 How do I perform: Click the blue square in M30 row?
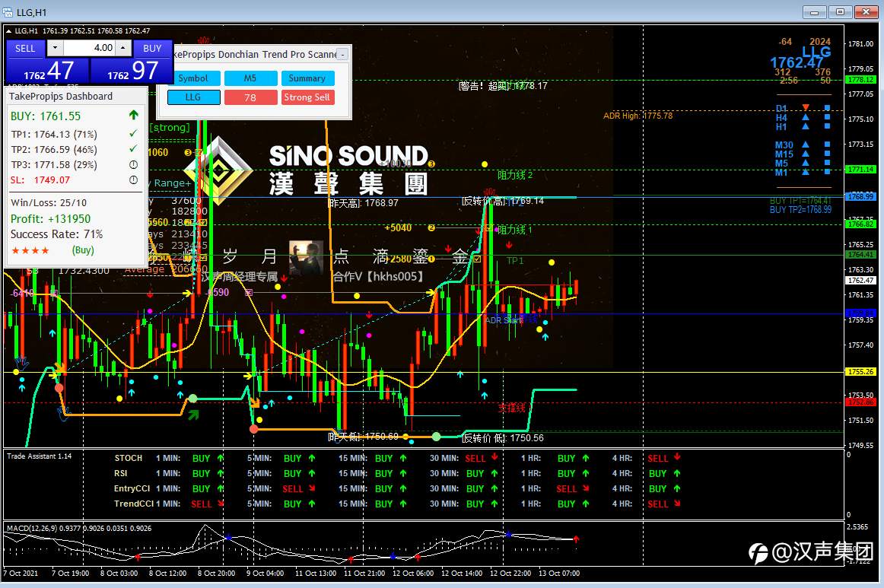(827, 145)
